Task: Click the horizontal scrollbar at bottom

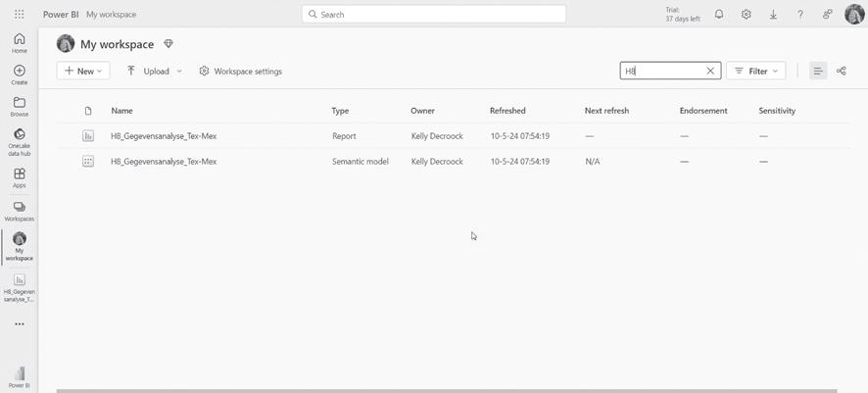Action: [x=447, y=390]
